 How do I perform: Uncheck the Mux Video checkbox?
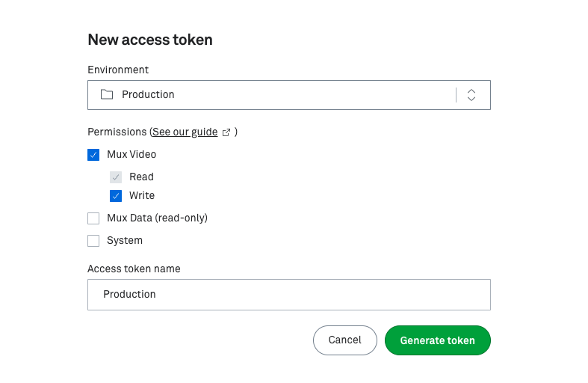(x=93, y=155)
